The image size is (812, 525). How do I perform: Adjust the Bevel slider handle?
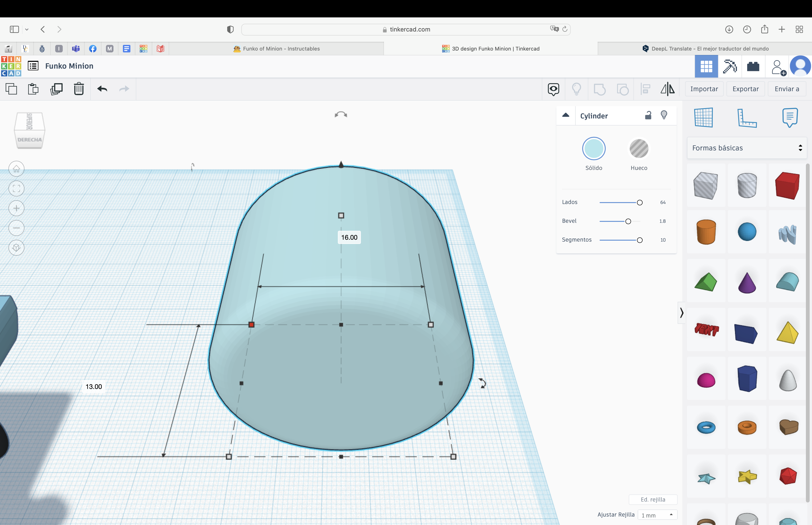coord(628,221)
